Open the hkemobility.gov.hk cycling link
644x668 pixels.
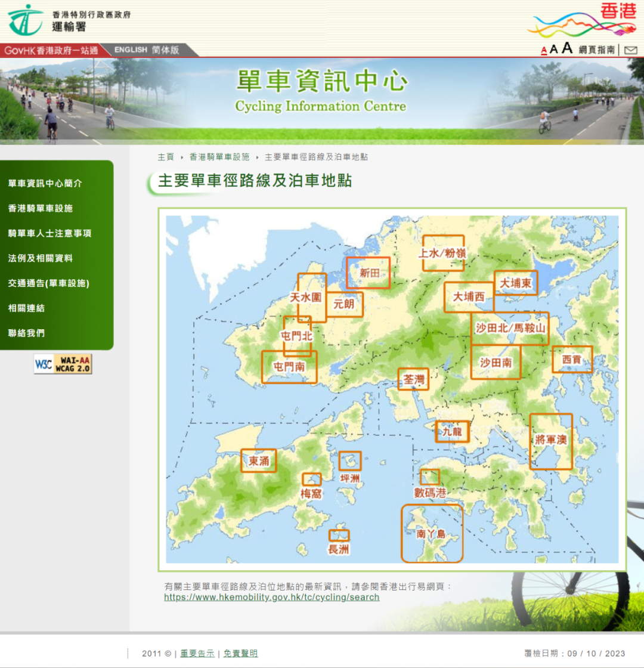pyautogui.click(x=271, y=597)
